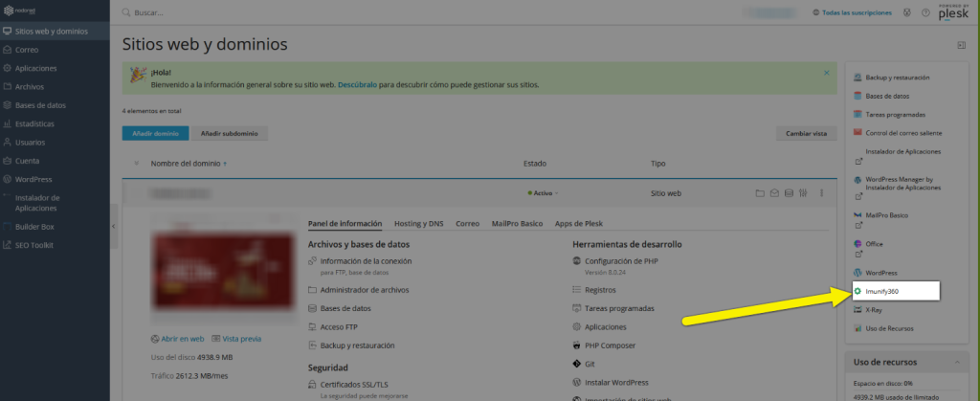
Task: Click the help question mark icon in header
Action: [x=925, y=13]
